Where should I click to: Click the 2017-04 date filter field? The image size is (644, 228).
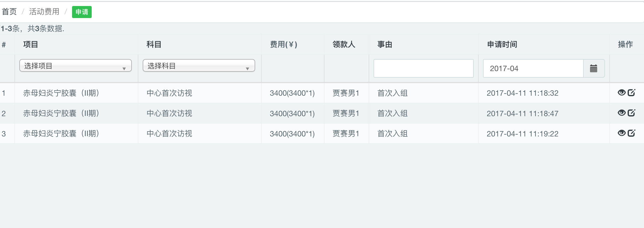tap(533, 68)
